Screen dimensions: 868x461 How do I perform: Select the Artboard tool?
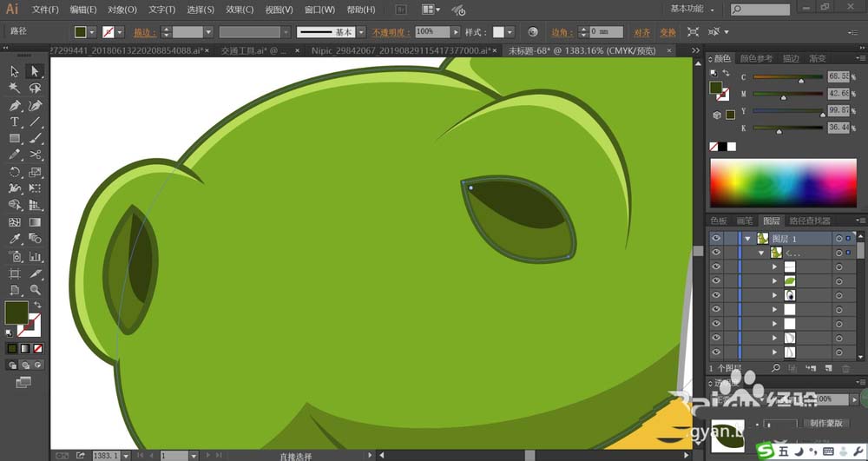pyautogui.click(x=15, y=273)
